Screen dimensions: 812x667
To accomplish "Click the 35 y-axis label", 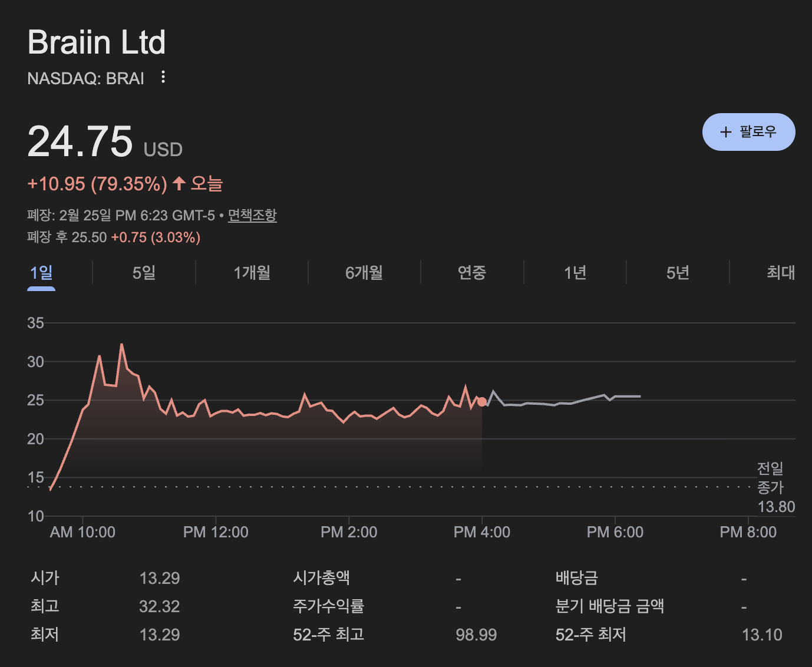I will point(36,323).
